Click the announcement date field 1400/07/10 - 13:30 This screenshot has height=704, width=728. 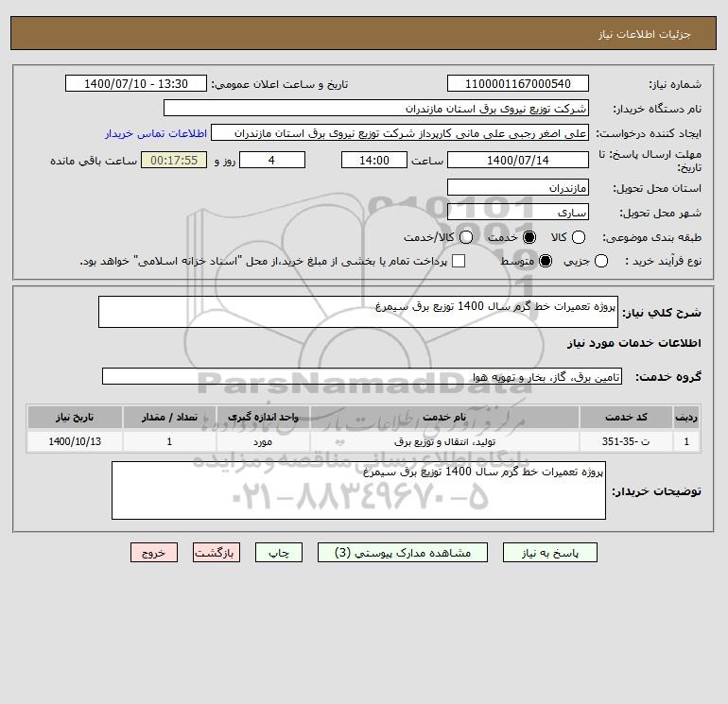[136, 83]
